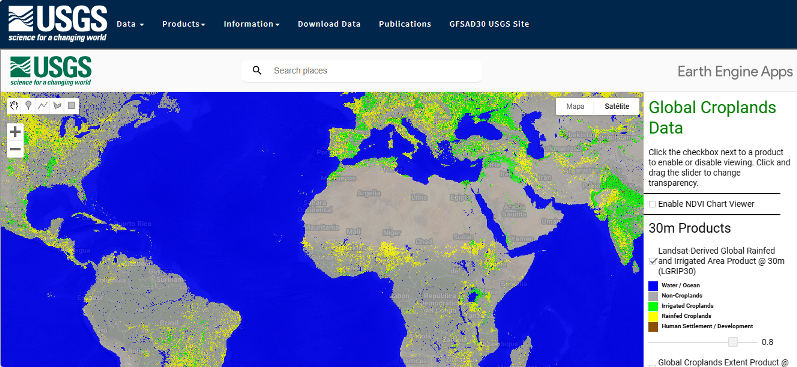
Task: Enable the NDVI Chart Viewer checkbox
Action: [652, 204]
